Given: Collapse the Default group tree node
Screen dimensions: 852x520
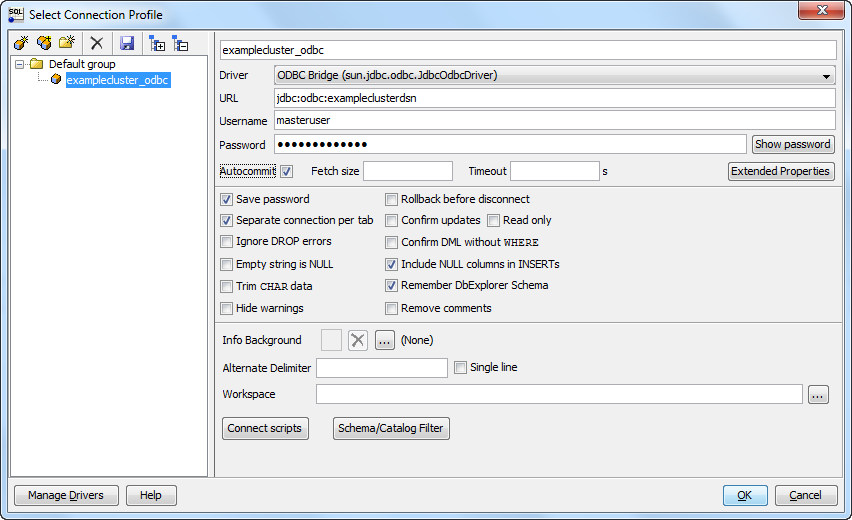Looking at the screenshot, I should coord(20,64).
